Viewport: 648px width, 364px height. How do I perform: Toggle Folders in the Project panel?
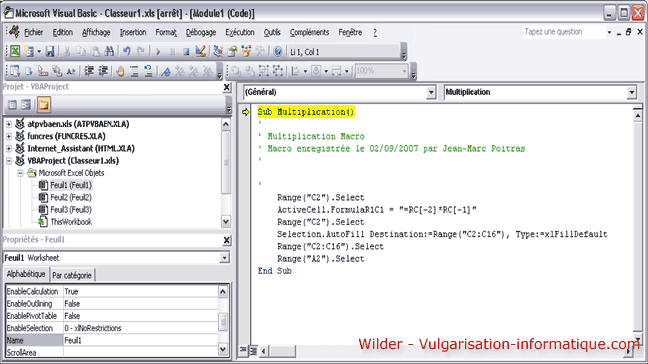[x=44, y=105]
